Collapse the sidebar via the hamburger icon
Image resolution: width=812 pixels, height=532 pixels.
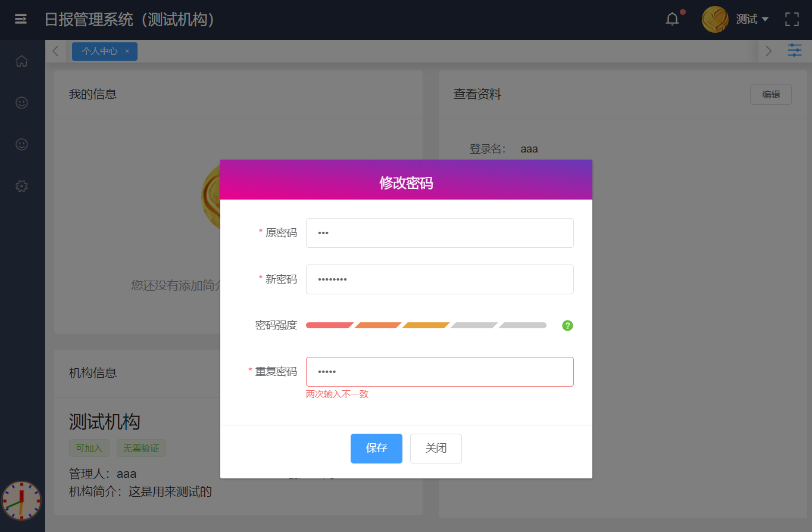point(21,19)
